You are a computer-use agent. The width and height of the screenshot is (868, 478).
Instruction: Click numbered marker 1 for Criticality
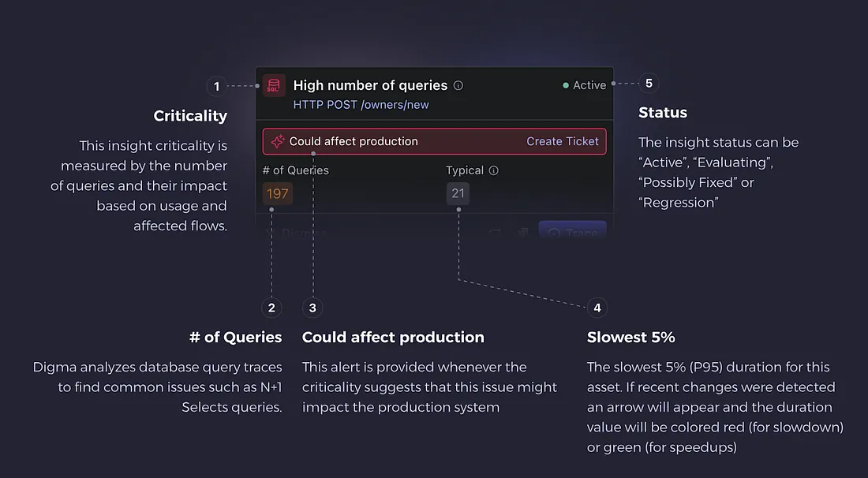(x=217, y=87)
